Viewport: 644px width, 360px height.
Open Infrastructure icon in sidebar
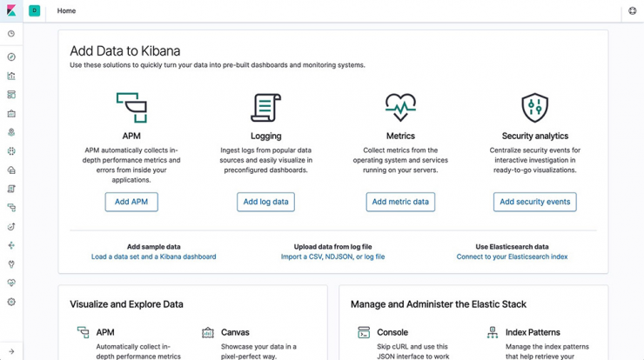(11, 170)
